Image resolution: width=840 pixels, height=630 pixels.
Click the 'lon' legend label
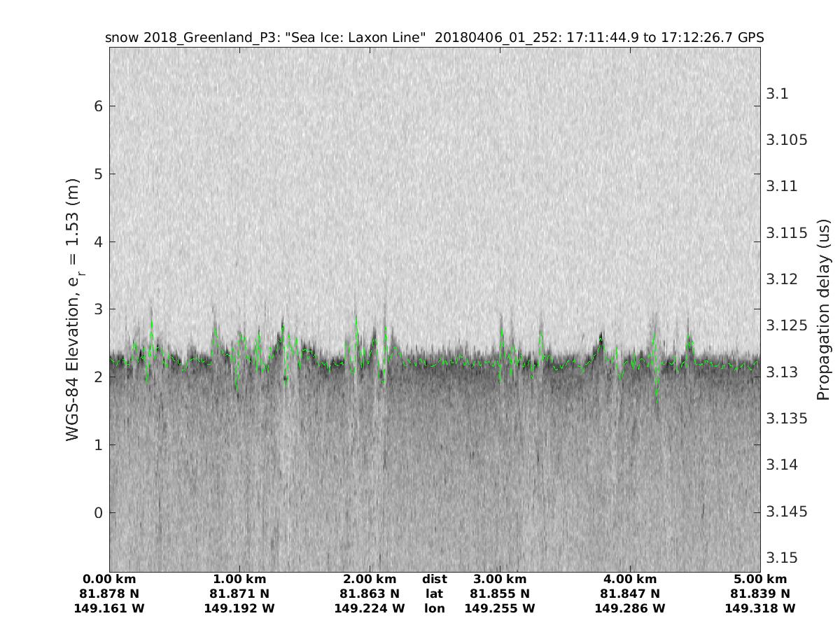click(x=434, y=609)
